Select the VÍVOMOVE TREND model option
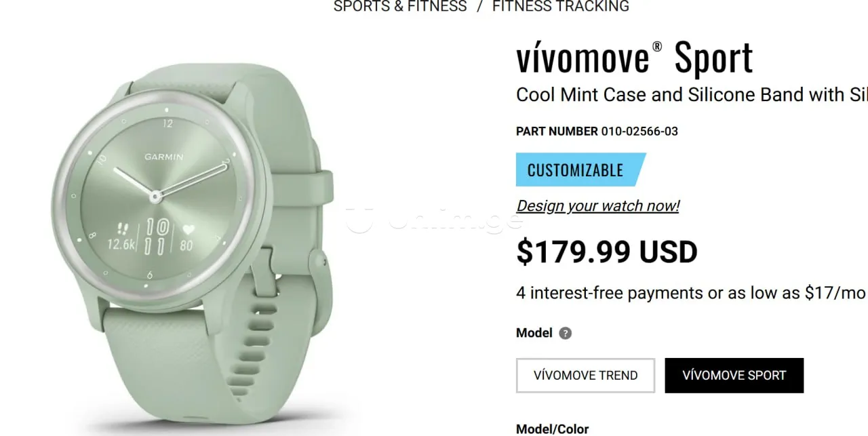Screen dimensions: 868x436 586,376
